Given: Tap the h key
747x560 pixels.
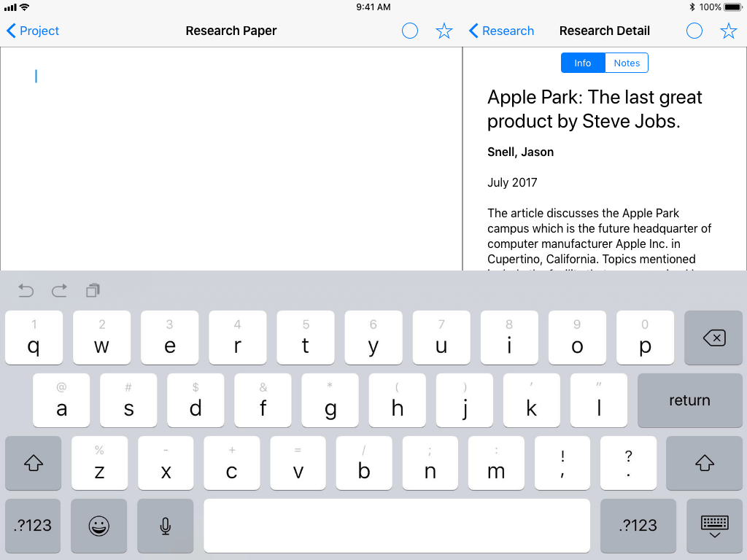Looking at the screenshot, I should pos(398,400).
